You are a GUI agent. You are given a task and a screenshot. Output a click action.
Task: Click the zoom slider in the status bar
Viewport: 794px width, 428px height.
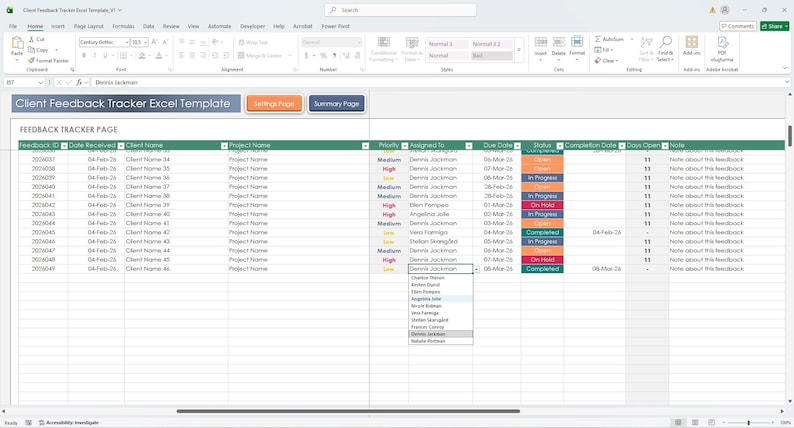(x=748, y=422)
